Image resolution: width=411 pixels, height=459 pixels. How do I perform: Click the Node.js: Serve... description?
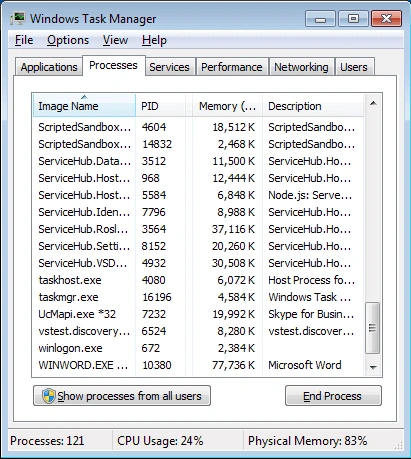pos(310,195)
